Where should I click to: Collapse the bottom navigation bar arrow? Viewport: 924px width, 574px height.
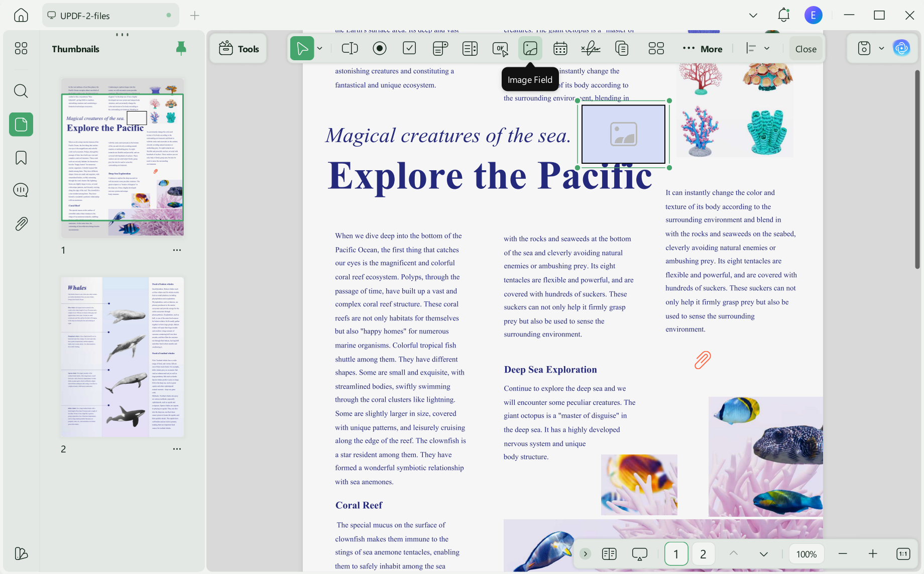click(585, 554)
